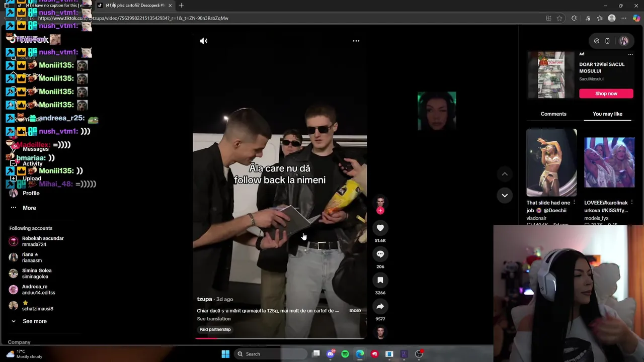Open Profile in TikTok sidebar
The height and width of the screenshot is (362, 644).
[x=31, y=193]
